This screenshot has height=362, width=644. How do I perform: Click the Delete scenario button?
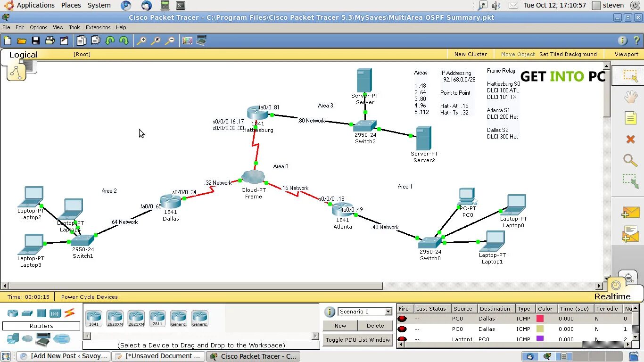pyautogui.click(x=375, y=326)
